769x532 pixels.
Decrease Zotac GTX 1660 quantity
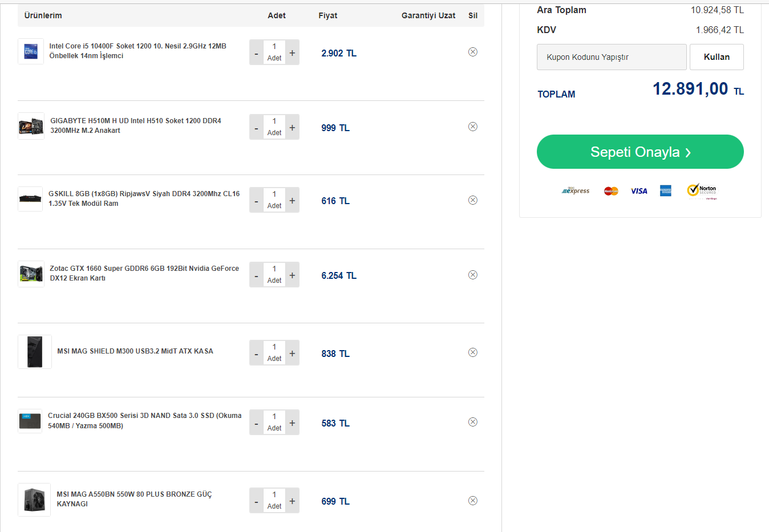click(256, 275)
